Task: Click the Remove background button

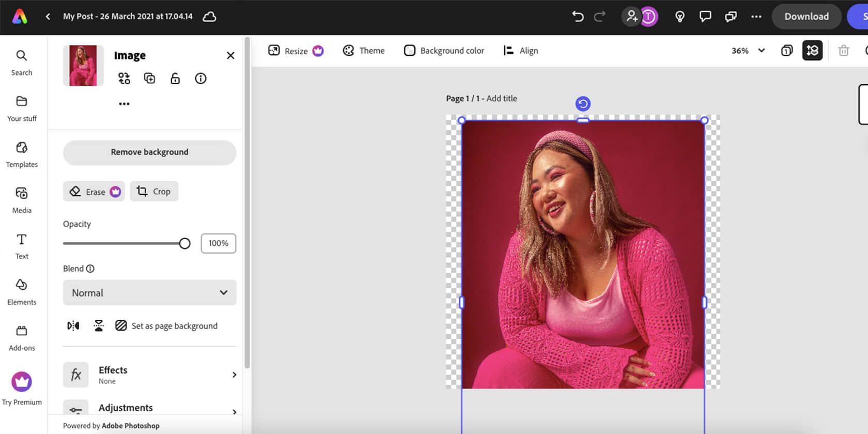Action: point(149,152)
